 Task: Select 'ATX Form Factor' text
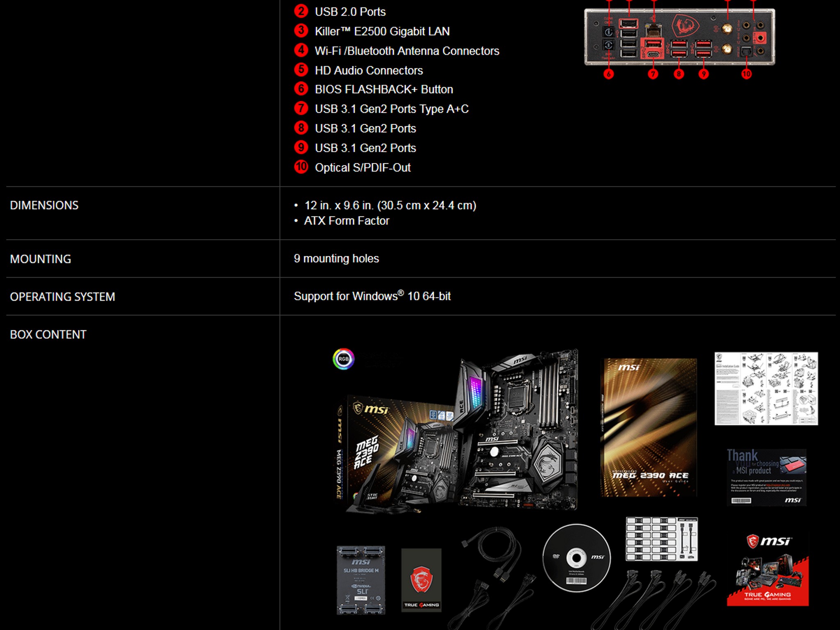(347, 221)
